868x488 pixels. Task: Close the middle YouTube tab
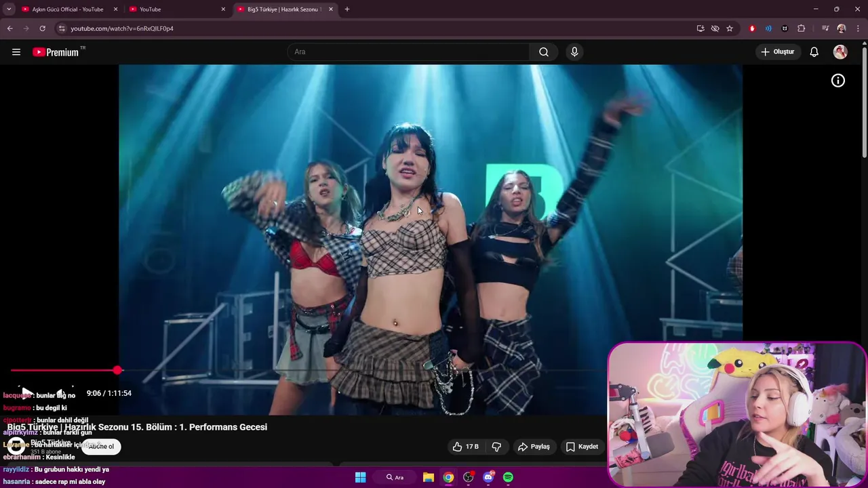[x=223, y=9]
